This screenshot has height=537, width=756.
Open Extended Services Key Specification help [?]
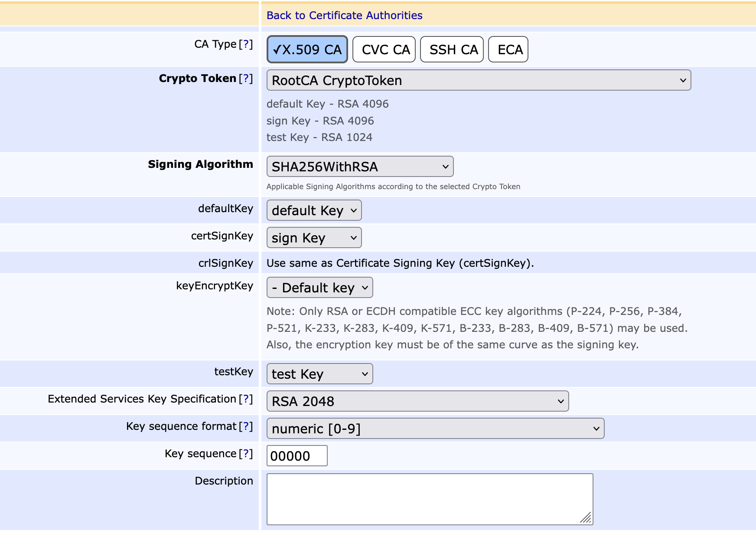(246, 399)
